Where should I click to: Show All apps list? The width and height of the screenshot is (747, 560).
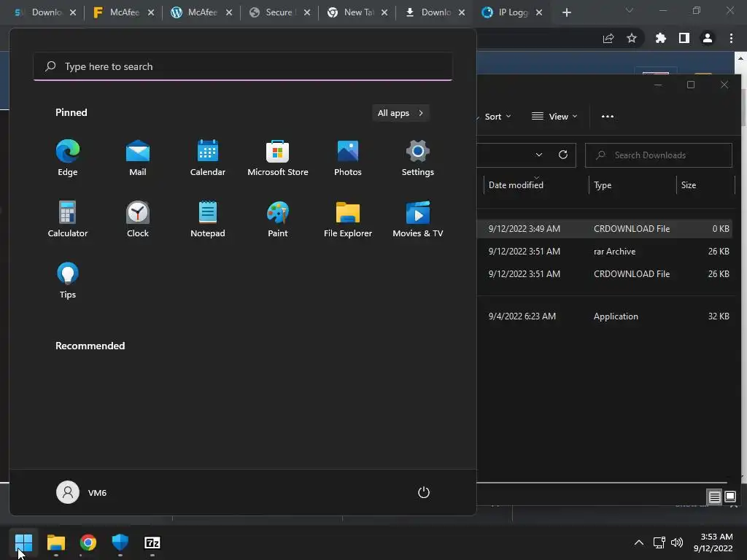(400, 113)
